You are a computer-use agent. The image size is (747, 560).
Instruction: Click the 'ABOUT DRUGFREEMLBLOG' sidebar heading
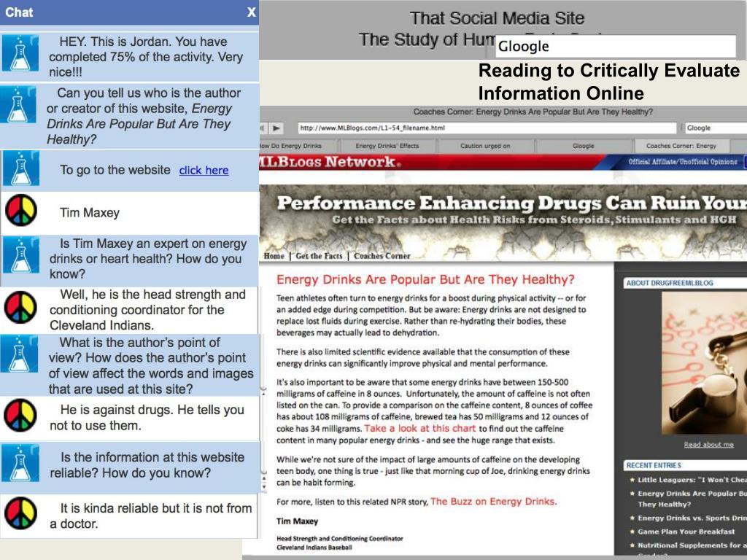pos(670,283)
